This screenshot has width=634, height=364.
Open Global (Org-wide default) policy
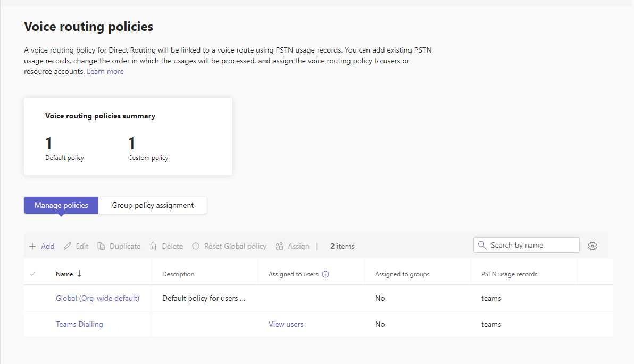click(x=97, y=298)
